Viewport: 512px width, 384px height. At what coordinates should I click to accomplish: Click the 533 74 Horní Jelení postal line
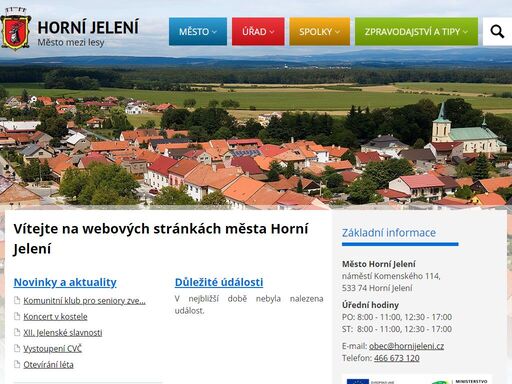tap(377, 288)
